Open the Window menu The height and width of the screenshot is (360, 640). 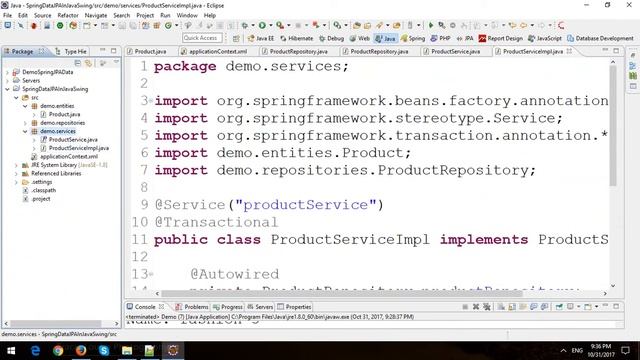[187, 16]
